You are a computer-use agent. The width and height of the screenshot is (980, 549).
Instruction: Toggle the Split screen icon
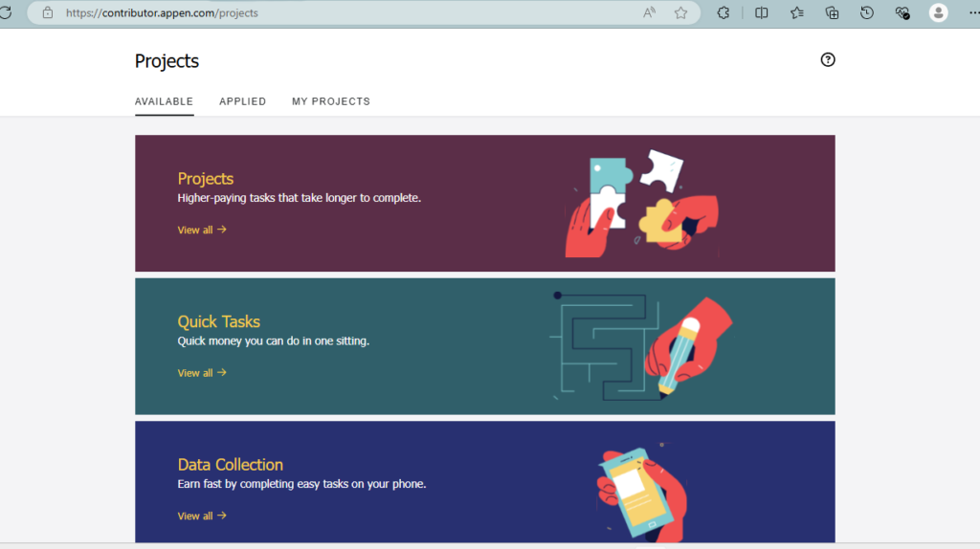(761, 12)
